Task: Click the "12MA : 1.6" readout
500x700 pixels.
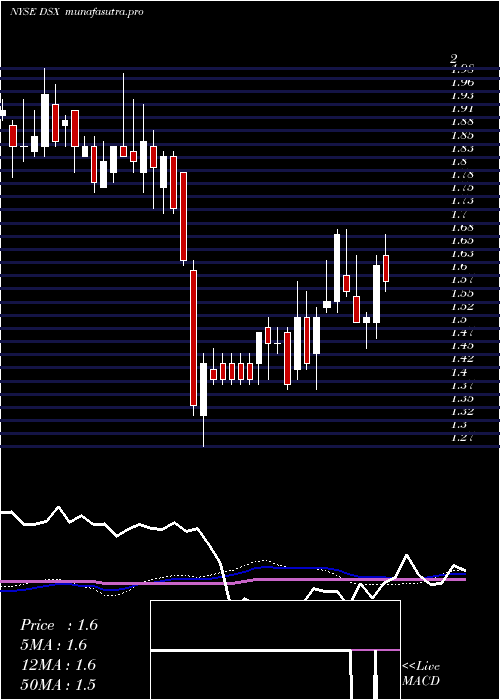Action: 58,665
